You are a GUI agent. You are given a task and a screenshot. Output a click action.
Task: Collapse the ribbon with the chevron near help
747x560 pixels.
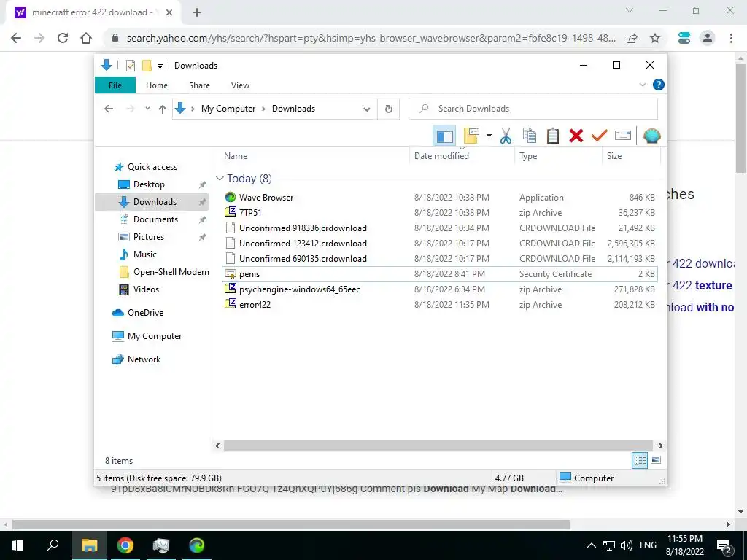tap(642, 85)
